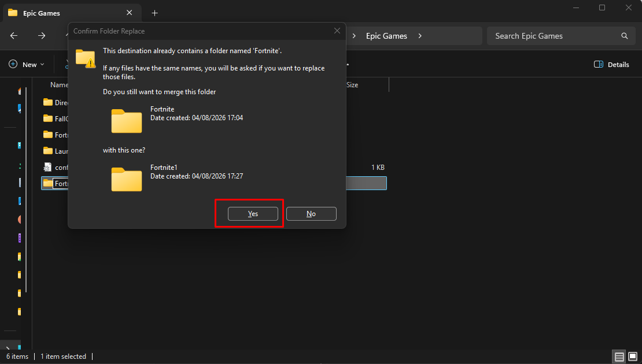Select the Epic Games tab

click(x=72, y=13)
